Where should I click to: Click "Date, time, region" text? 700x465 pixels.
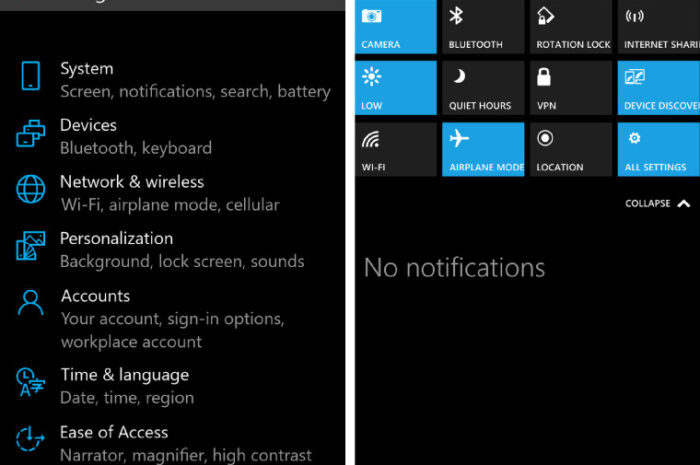pyautogui.click(x=127, y=398)
